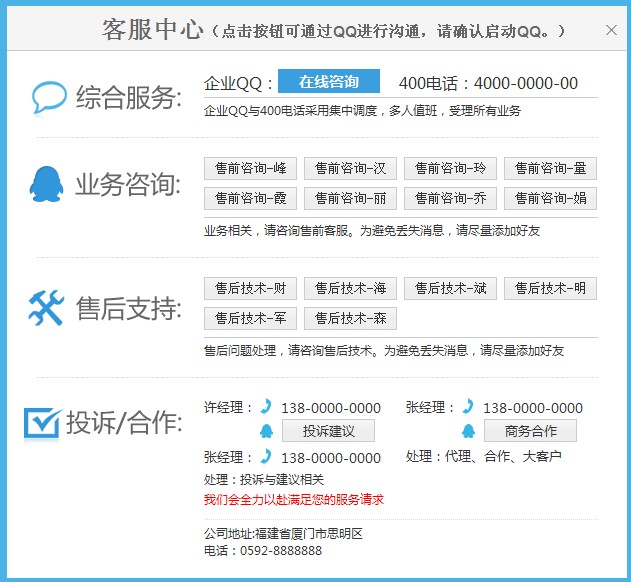
Task: Click the 投诉建议 button
Action: [x=328, y=431]
